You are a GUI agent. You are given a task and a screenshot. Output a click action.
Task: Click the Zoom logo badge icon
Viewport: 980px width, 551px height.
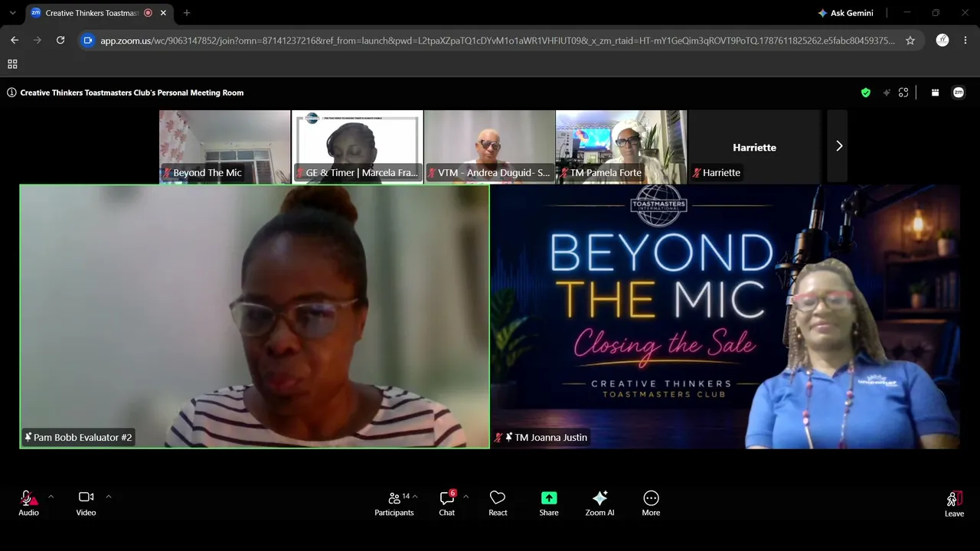point(959,93)
